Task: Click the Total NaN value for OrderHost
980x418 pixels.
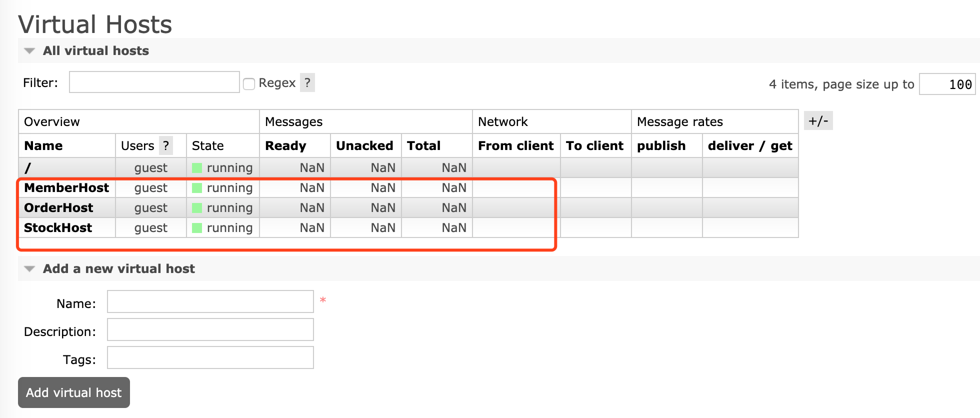Action: click(x=454, y=207)
